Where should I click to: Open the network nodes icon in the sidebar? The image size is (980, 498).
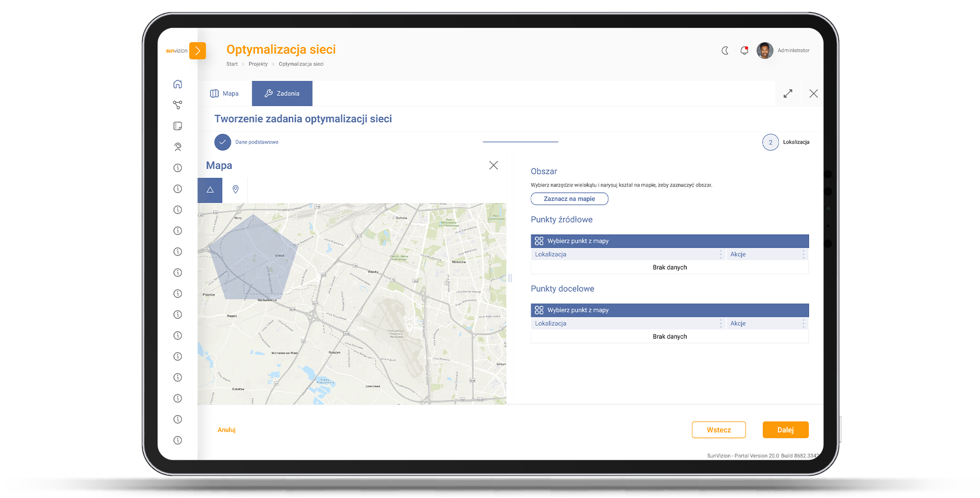pos(178,105)
